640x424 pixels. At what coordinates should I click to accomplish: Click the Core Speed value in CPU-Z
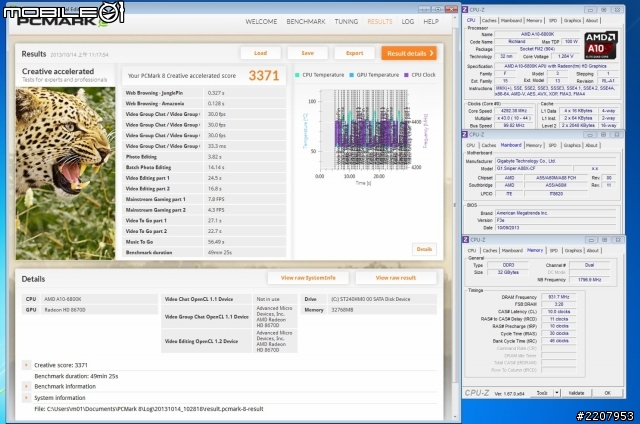(x=514, y=111)
